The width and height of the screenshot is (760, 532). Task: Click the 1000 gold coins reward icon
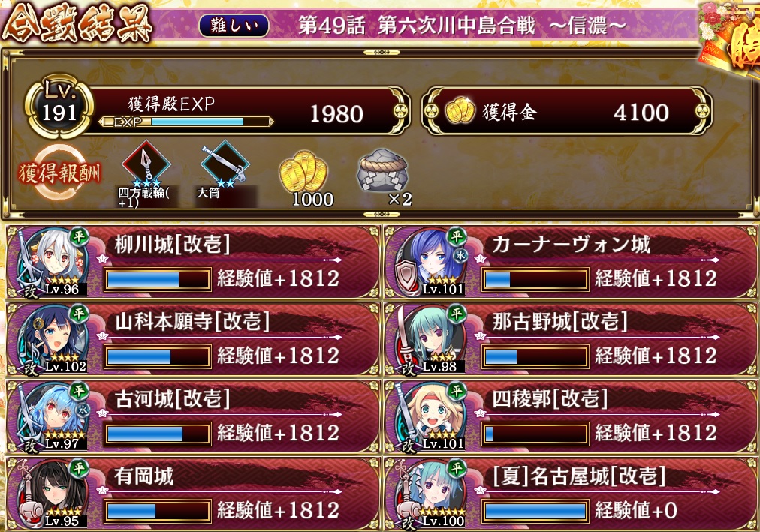point(304,171)
